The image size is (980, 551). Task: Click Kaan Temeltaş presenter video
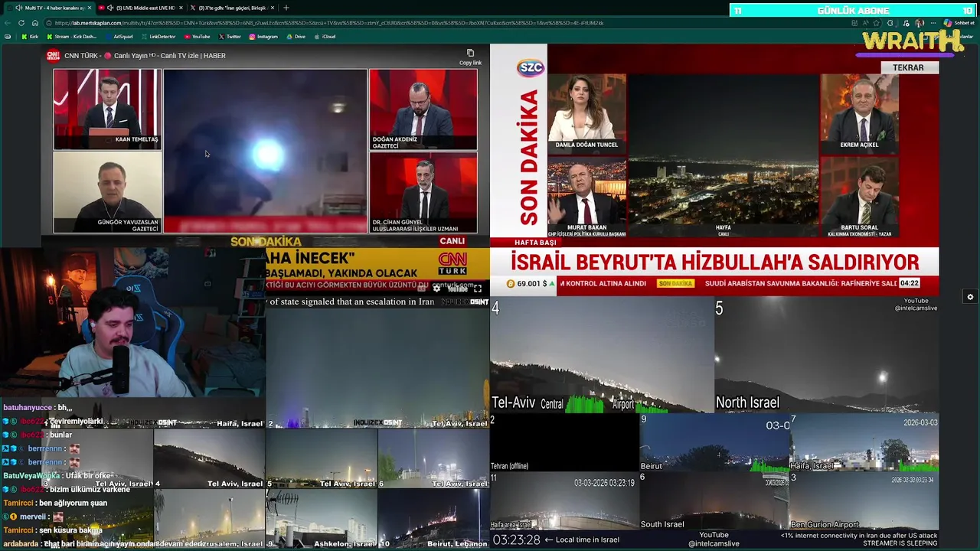107,109
